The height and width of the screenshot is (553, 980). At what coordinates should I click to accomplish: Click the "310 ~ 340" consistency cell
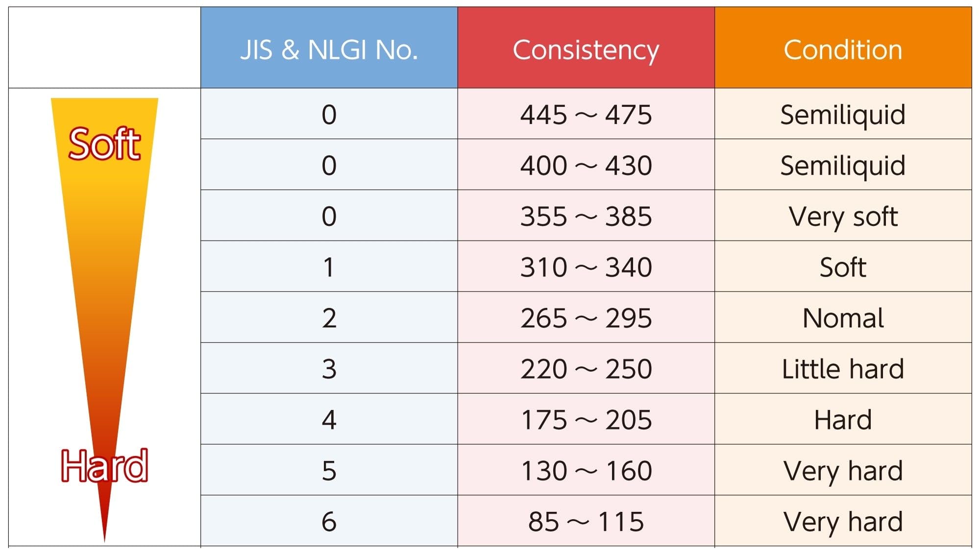(x=586, y=267)
